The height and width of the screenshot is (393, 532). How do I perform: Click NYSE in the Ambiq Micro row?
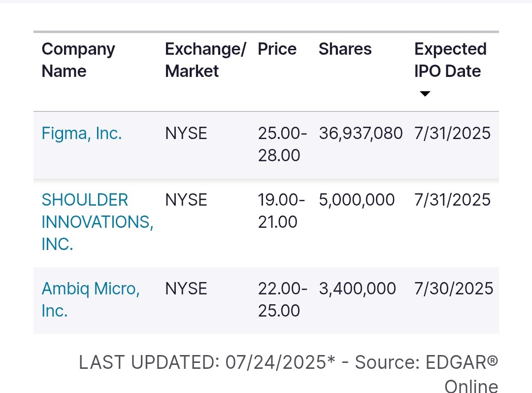point(186,288)
